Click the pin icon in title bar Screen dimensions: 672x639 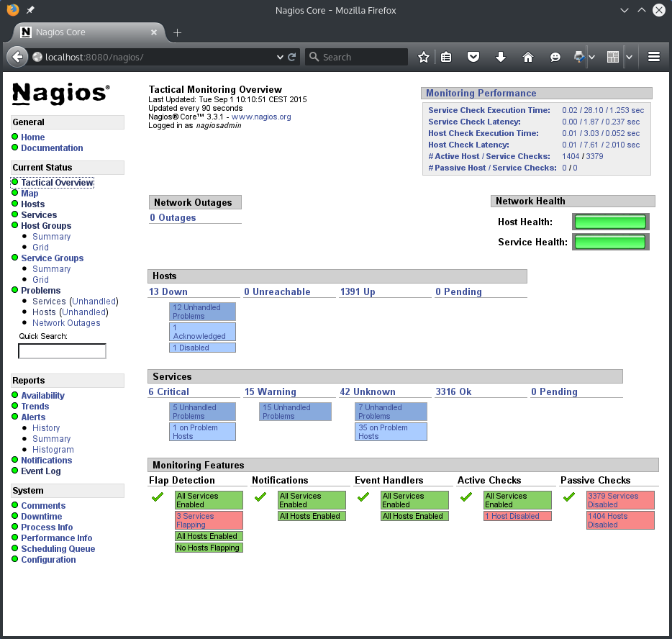[x=30, y=10]
